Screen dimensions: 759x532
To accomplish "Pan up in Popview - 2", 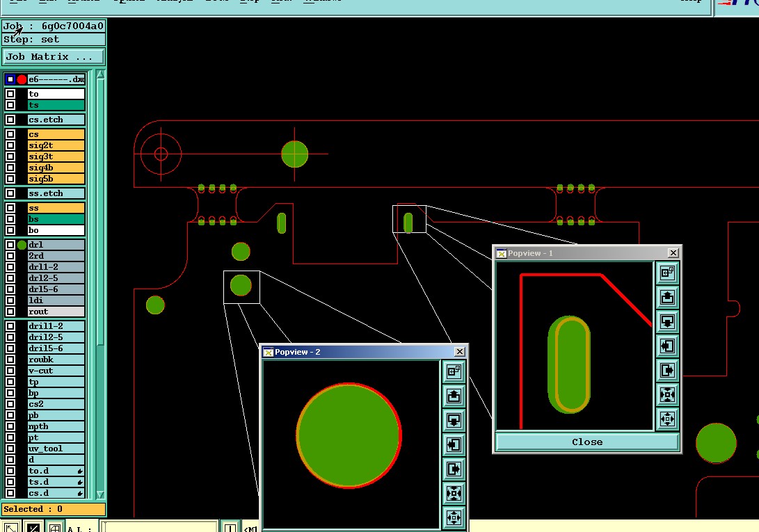I will pos(454,396).
